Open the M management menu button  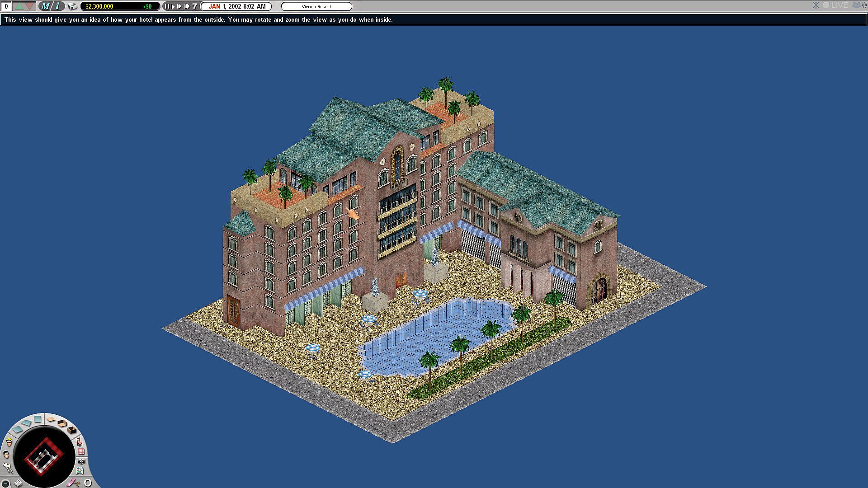[x=45, y=6]
